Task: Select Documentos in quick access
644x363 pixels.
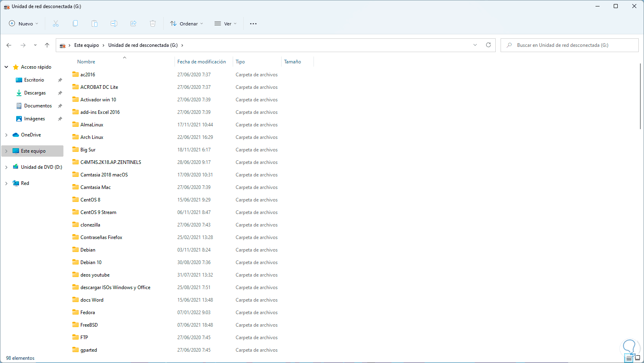Action: point(38,106)
